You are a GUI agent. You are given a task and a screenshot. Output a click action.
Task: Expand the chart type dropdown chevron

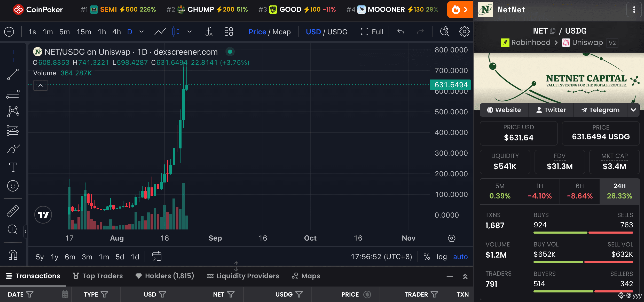190,31
